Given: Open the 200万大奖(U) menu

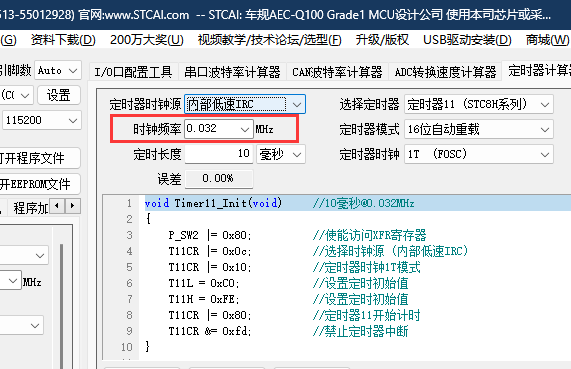Looking at the screenshot, I should click(x=147, y=40).
